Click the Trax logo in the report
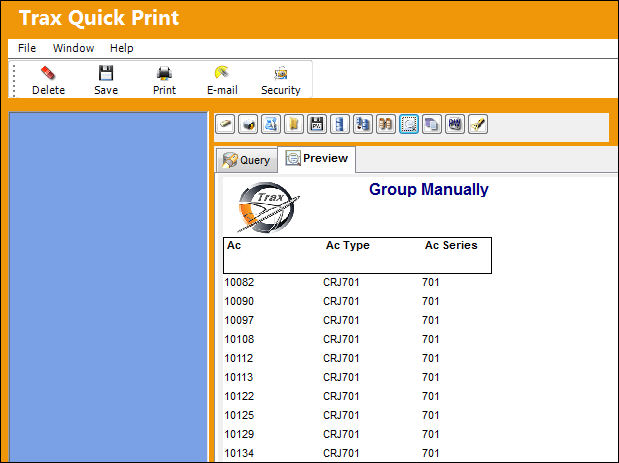The image size is (619, 463). pyautogui.click(x=268, y=207)
